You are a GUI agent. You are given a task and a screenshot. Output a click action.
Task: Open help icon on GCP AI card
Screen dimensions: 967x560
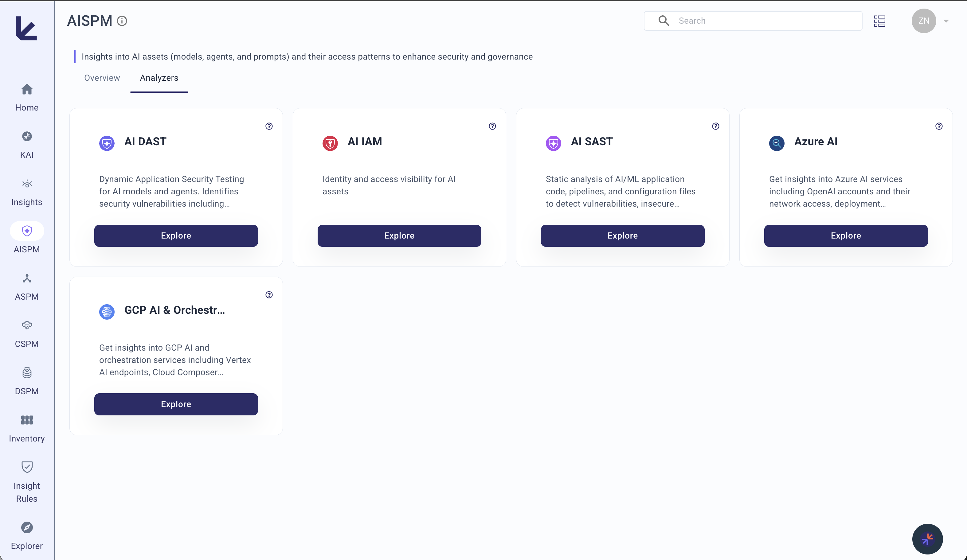(x=269, y=294)
